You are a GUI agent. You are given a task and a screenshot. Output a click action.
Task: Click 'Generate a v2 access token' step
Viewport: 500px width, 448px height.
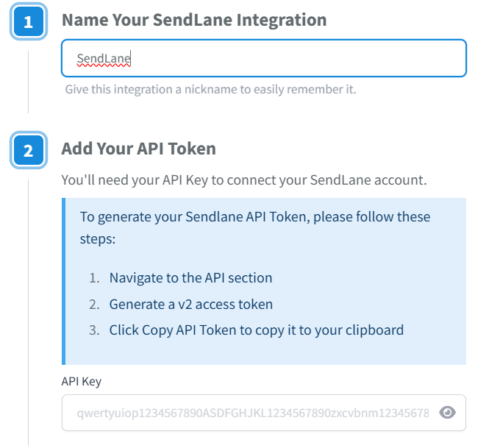tap(190, 304)
